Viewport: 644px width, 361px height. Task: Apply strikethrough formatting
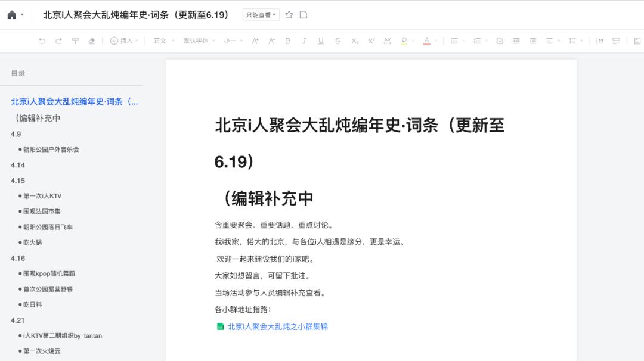click(x=338, y=41)
